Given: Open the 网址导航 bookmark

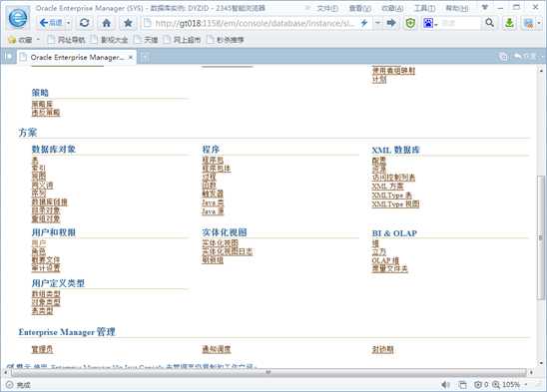Looking at the screenshot, I should (66, 40).
